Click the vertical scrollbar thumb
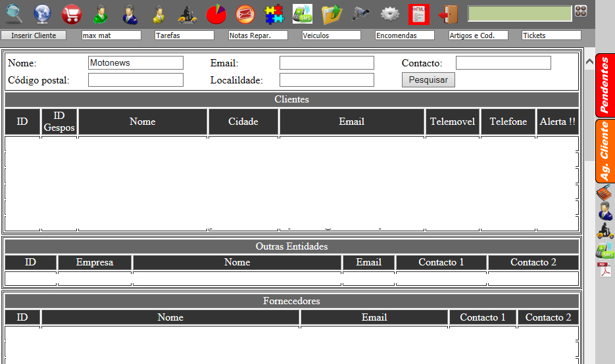The image size is (615, 364). point(589,115)
